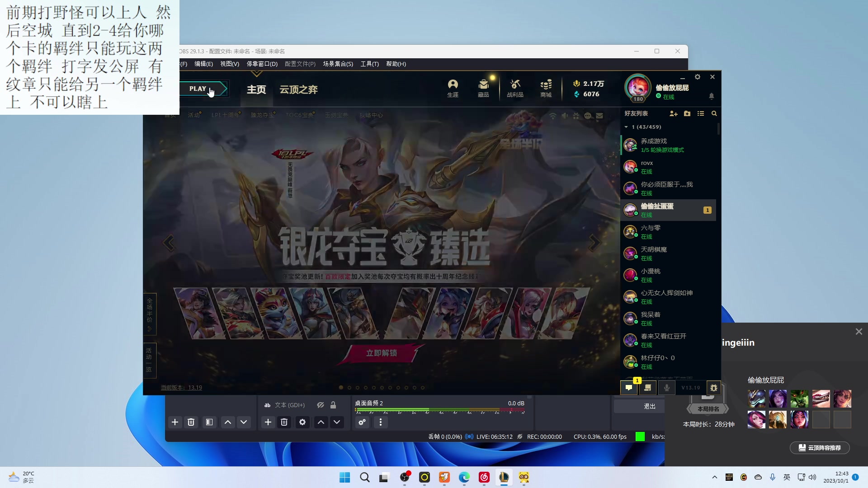Open taskbar search
This screenshot has height=488, width=868.
[364, 477]
